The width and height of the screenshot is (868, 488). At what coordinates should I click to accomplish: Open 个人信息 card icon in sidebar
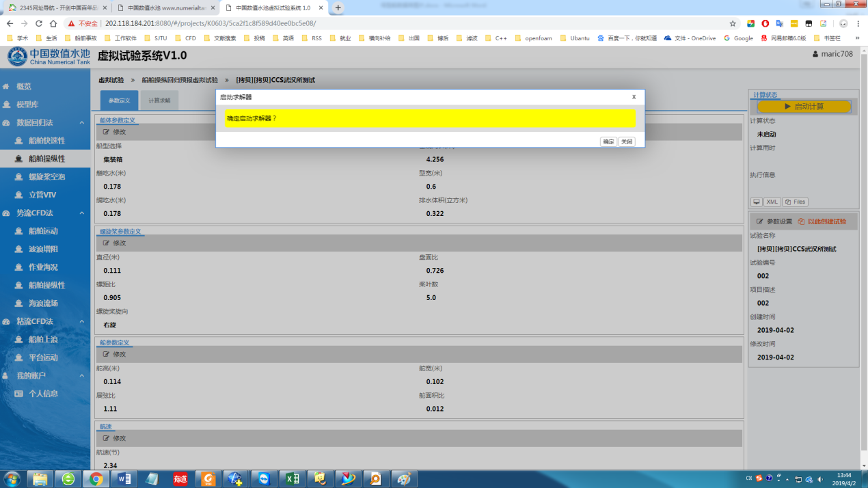coord(19,394)
